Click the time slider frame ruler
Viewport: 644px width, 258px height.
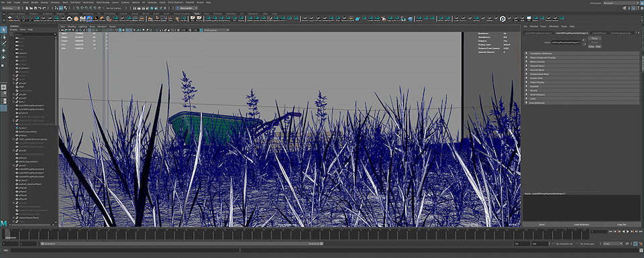click(297, 234)
